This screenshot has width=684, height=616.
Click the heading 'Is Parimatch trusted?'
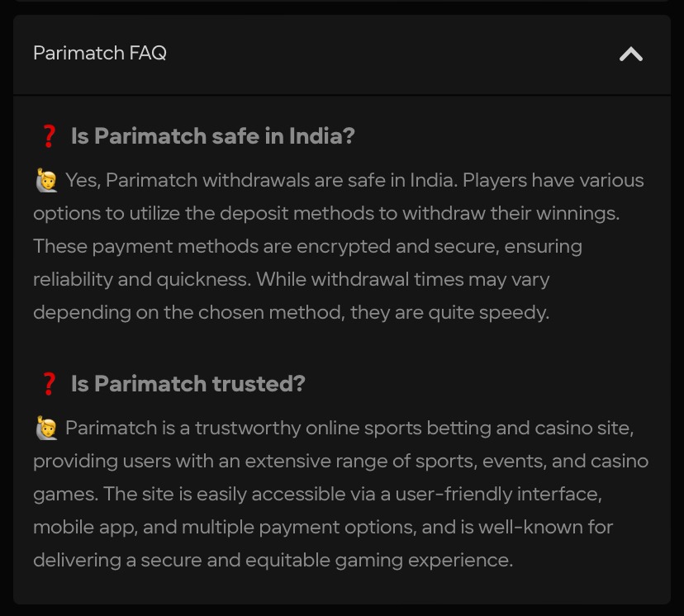188,384
